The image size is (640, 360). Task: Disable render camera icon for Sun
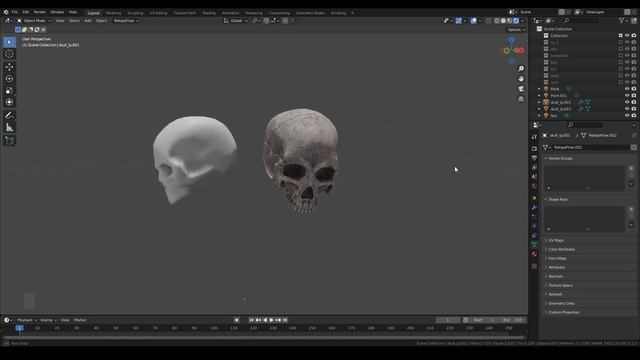(x=633, y=116)
